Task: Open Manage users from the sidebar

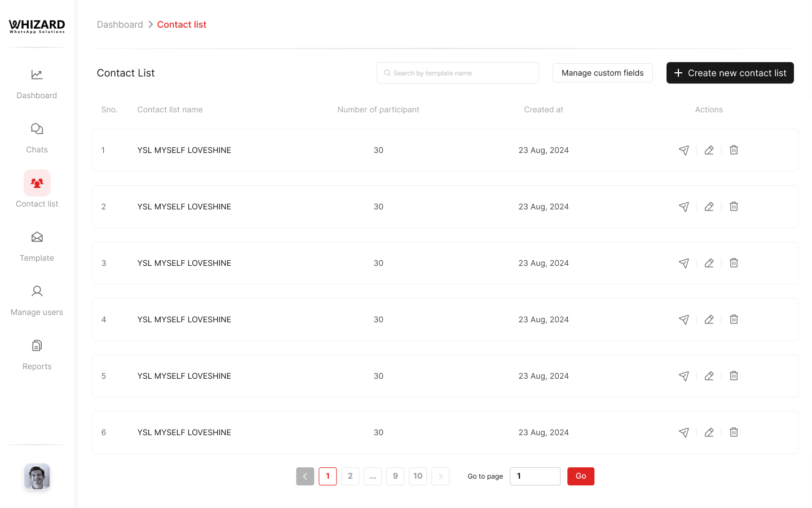Action: (37, 300)
